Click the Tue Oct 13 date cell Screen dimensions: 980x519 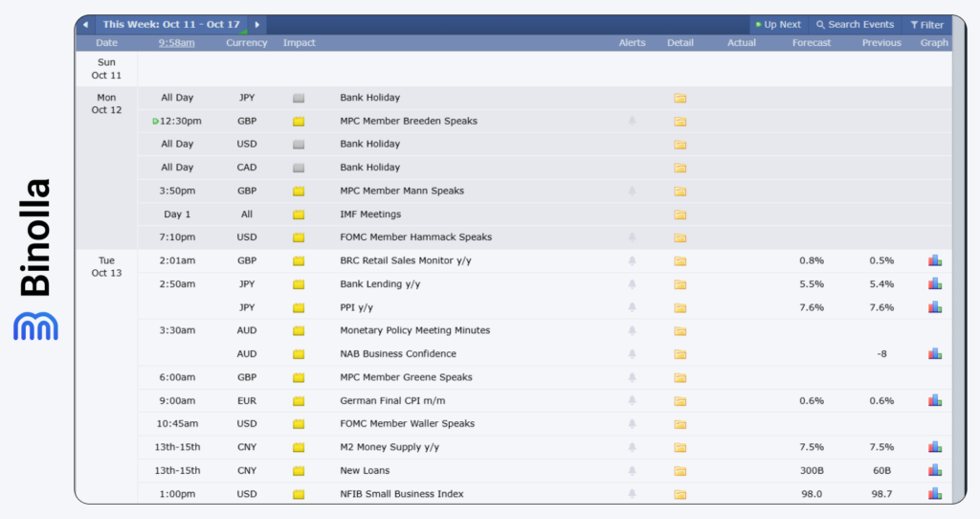point(106,266)
